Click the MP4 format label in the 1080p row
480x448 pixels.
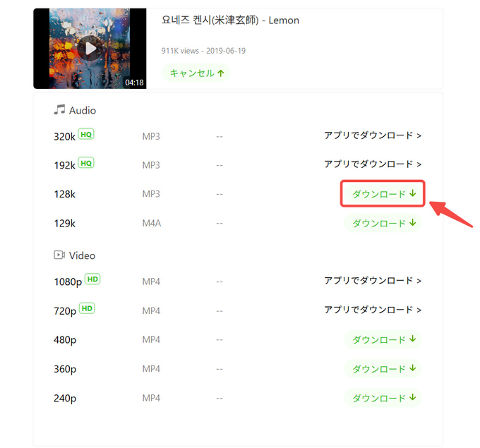tap(151, 281)
